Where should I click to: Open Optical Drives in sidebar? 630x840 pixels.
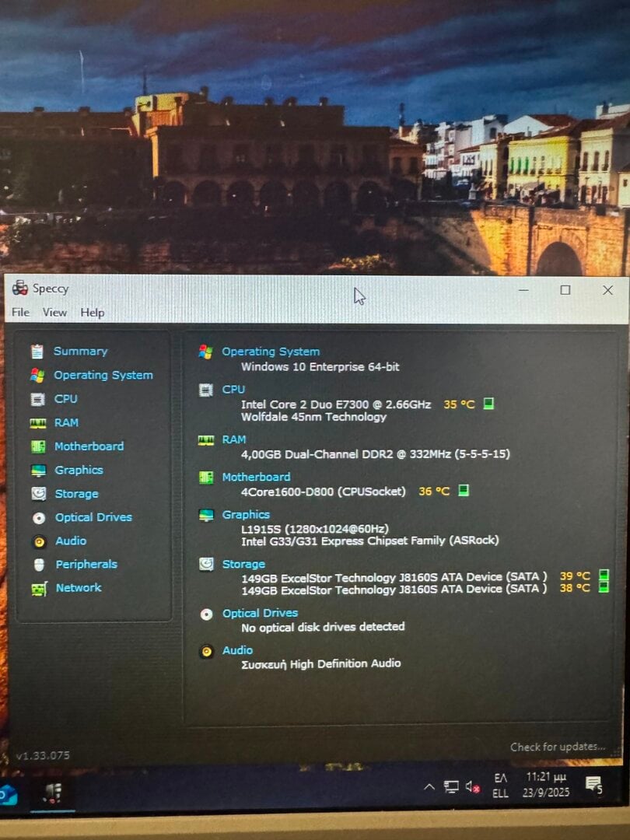point(94,517)
